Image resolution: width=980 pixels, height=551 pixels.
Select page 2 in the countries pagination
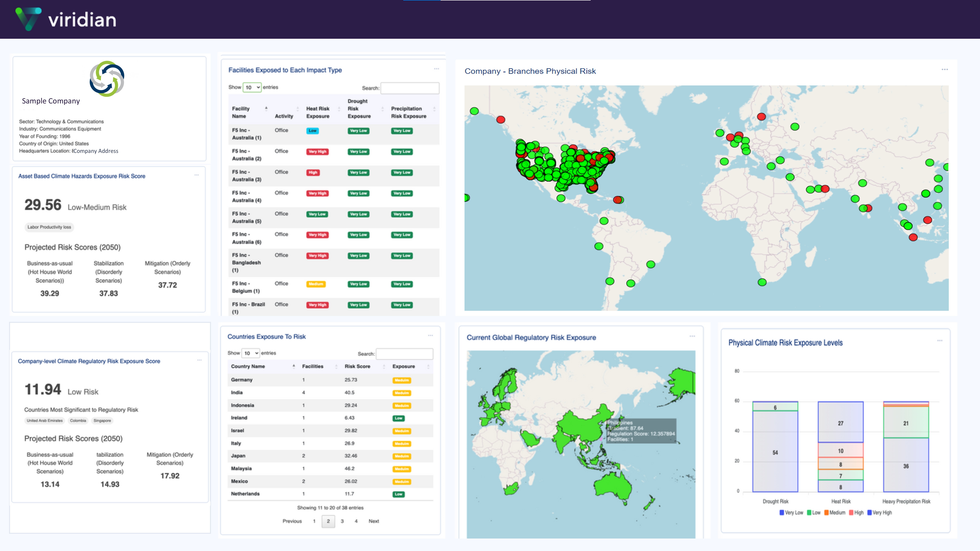[328, 521]
